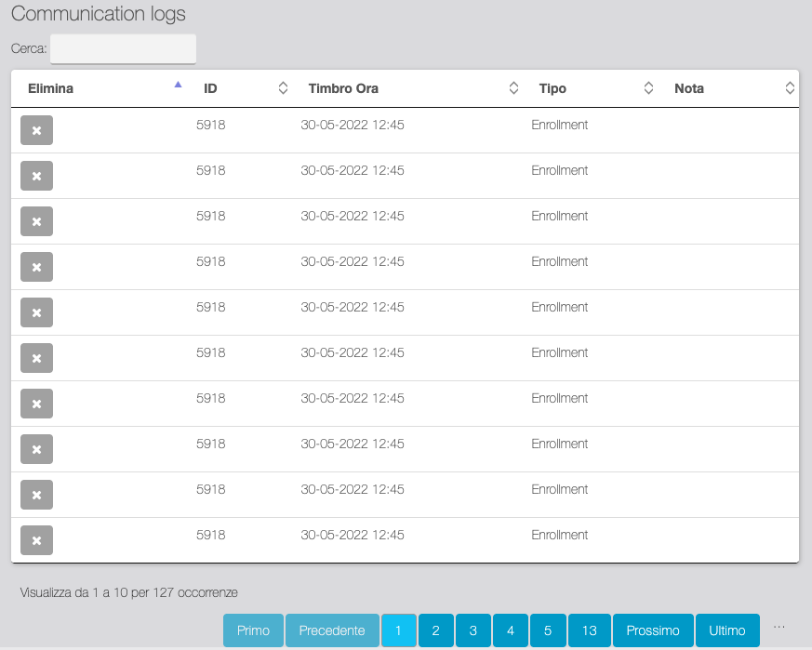Remove the fifth communication log row
The image size is (812, 650).
36,313
